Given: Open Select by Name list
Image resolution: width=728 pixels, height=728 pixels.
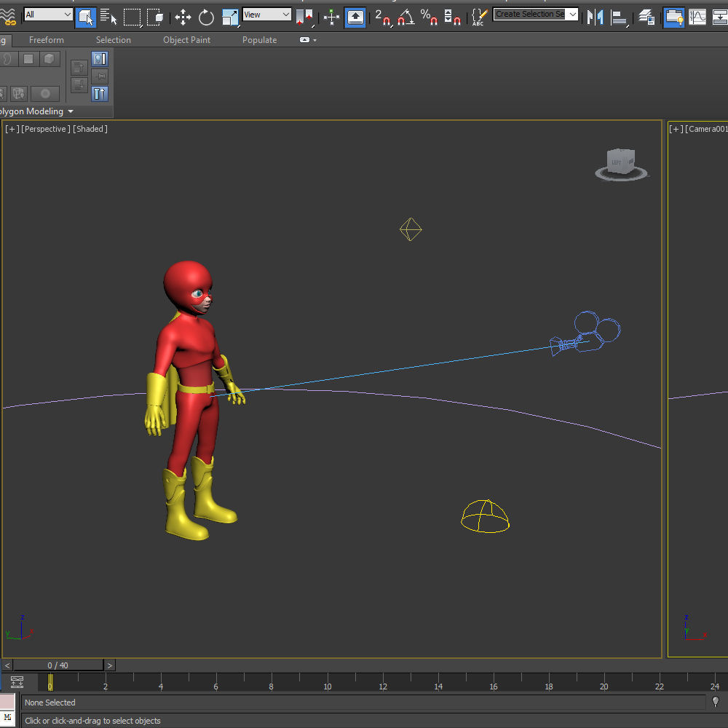Looking at the screenshot, I should pyautogui.click(x=108, y=17).
